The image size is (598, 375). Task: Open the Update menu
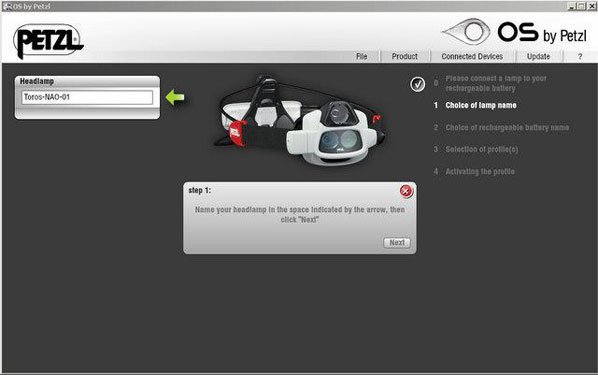(x=539, y=56)
